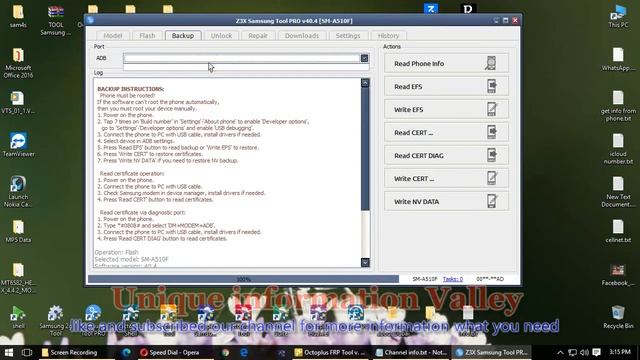Image resolution: width=640 pixels, height=360 pixels.
Task: Click the Write CERT button
Action: click(446, 178)
